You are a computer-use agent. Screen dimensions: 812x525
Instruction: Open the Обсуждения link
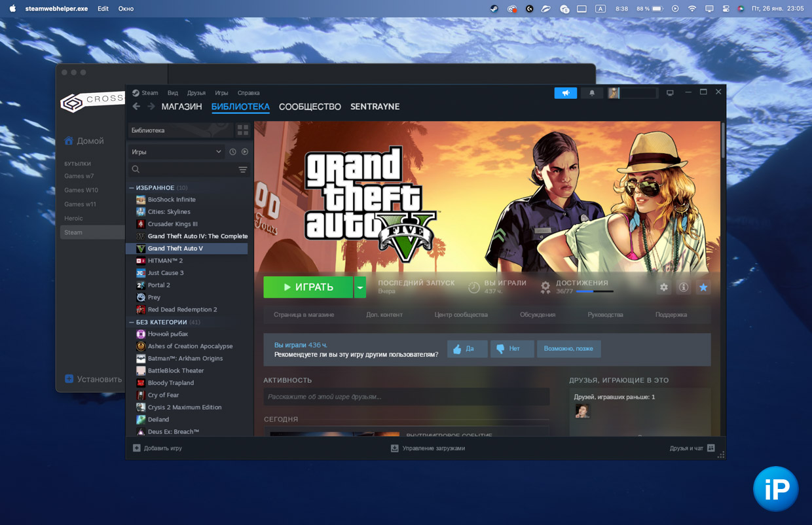pos(538,315)
